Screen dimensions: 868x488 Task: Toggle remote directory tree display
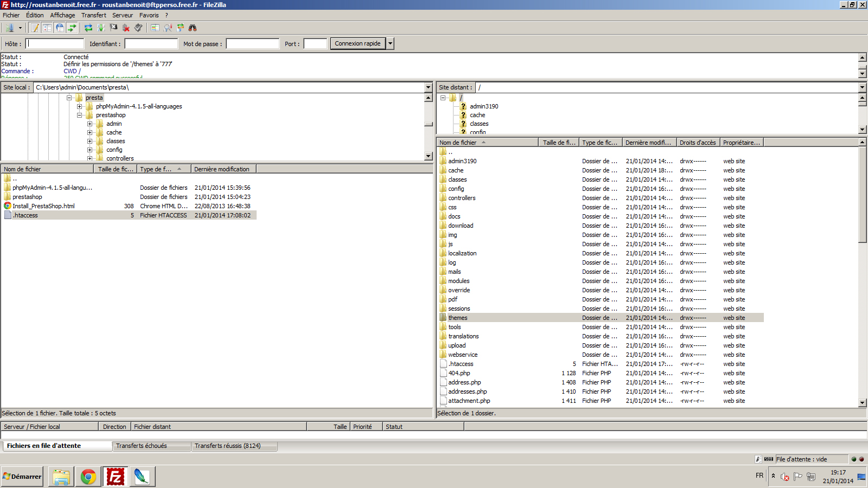pos(60,28)
